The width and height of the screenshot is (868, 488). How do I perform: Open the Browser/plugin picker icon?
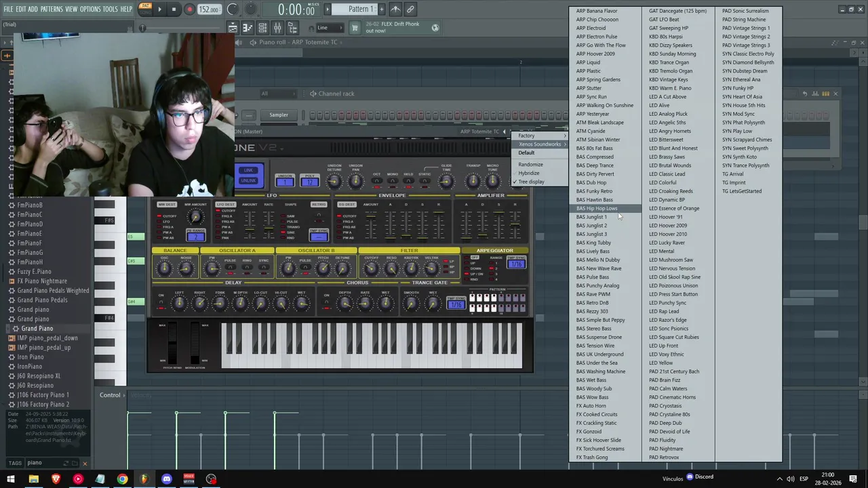click(292, 28)
